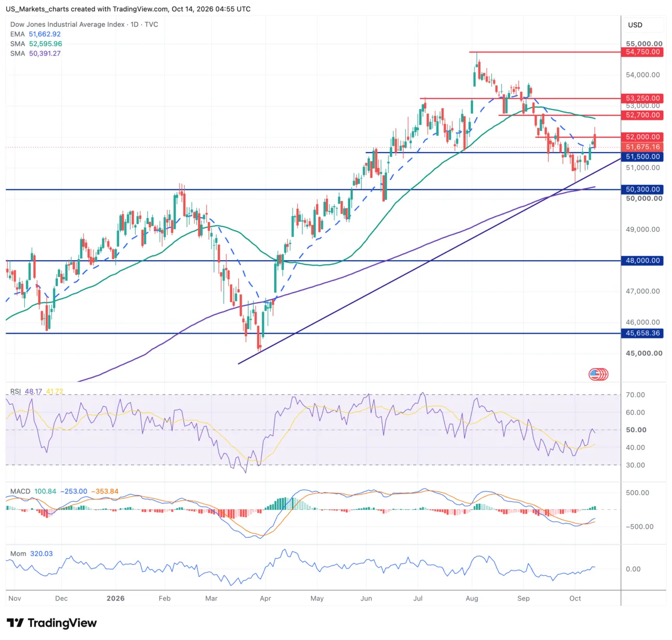Click the Dow Jones Industrial Average Index title
Image resolution: width=672 pixels, height=640 pixels.
84,24
